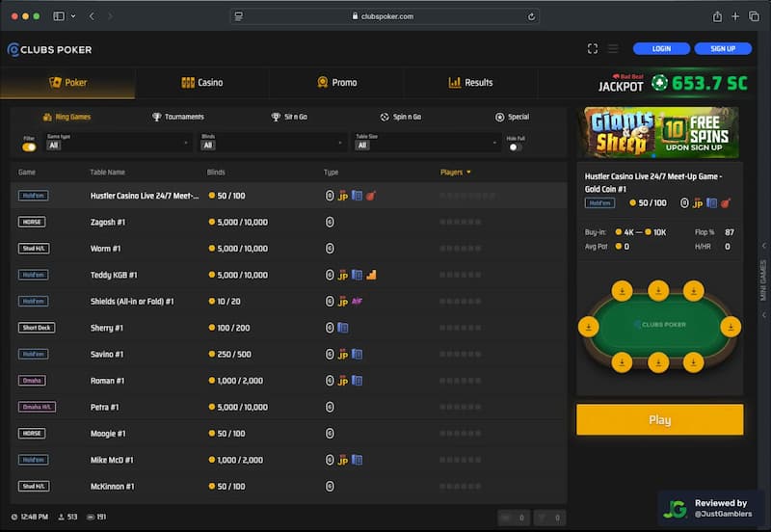Select the Worm #1 table name
771x532 pixels.
105,249
